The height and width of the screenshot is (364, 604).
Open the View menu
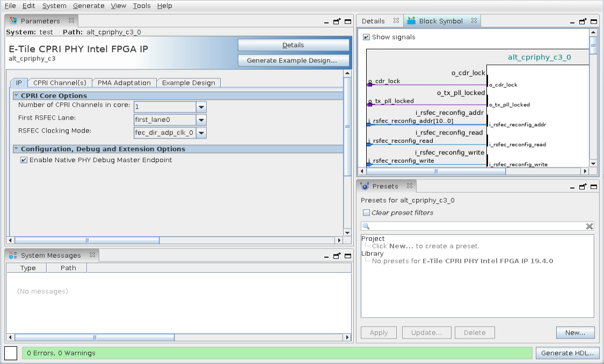(118, 6)
